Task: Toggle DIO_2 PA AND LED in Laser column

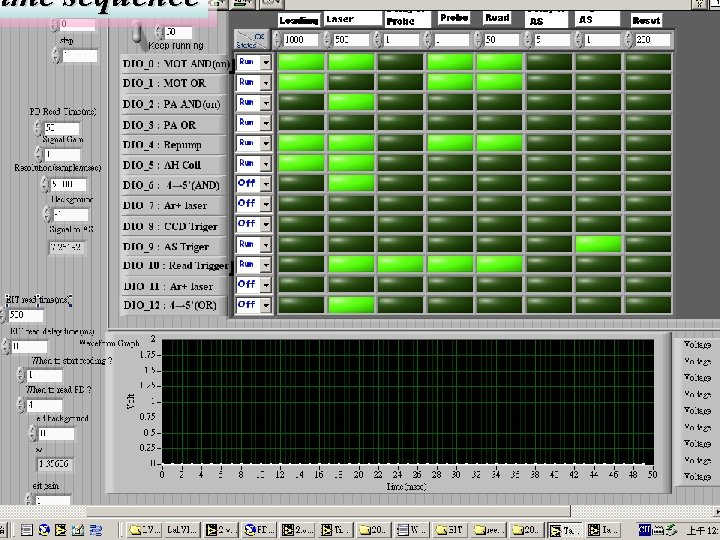Action: coord(351,102)
